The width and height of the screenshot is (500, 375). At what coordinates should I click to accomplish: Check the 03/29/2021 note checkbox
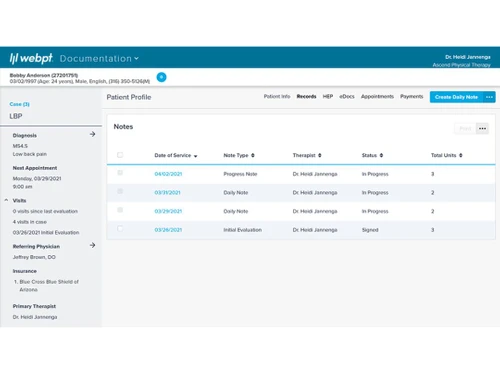120,210
